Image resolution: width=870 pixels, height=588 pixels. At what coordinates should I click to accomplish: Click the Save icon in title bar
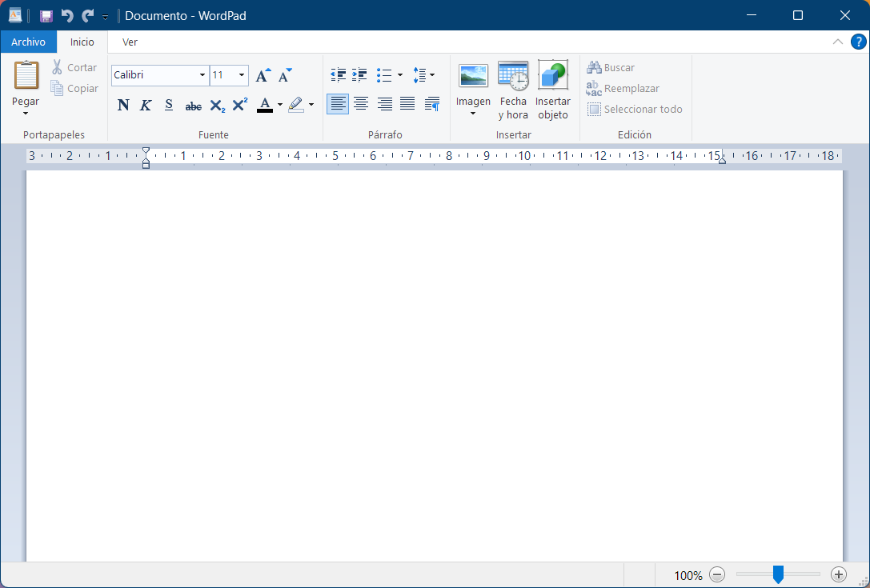pos(46,16)
